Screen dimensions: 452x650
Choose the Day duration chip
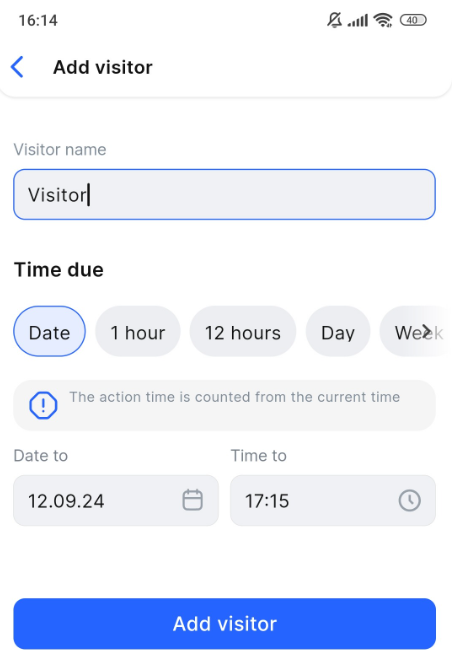[x=338, y=332]
